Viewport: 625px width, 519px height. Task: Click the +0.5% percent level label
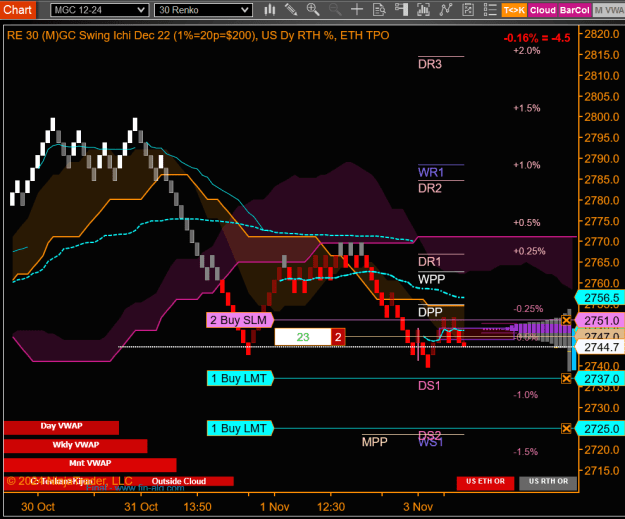tap(527, 222)
